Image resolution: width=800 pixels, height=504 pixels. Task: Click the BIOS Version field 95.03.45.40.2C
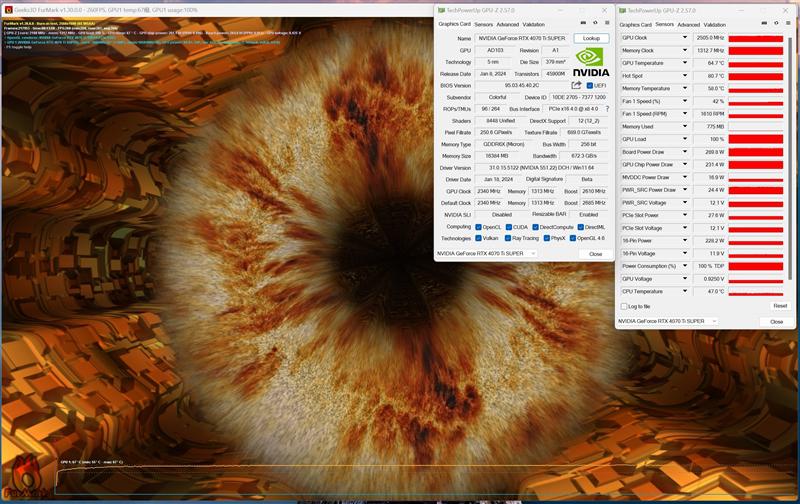click(521, 85)
